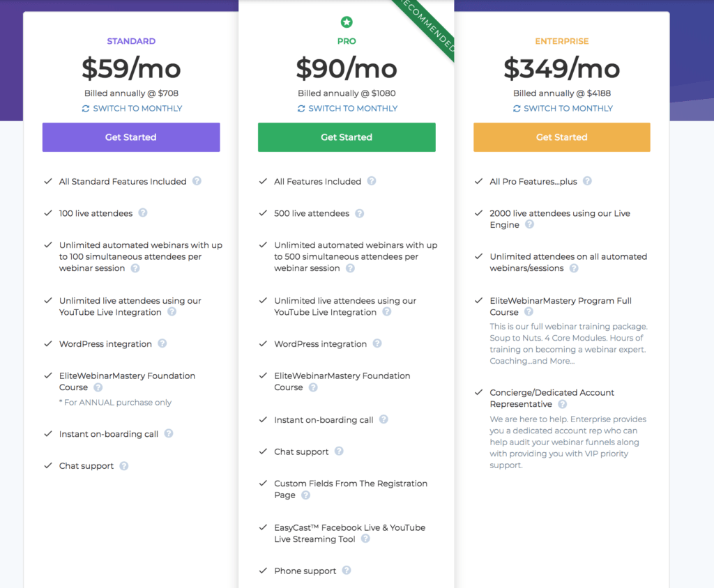Viewport: 714px width, 588px height.
Task: Click help icon for Standard WordPress integration
Action: click(162, 343)
